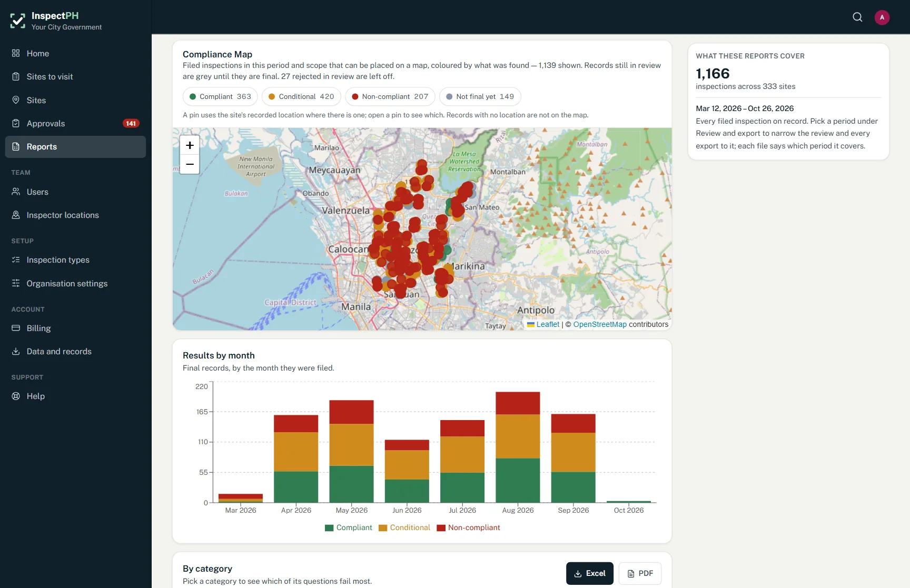Open the Leaflet attribution link

(x=548, y=325)
